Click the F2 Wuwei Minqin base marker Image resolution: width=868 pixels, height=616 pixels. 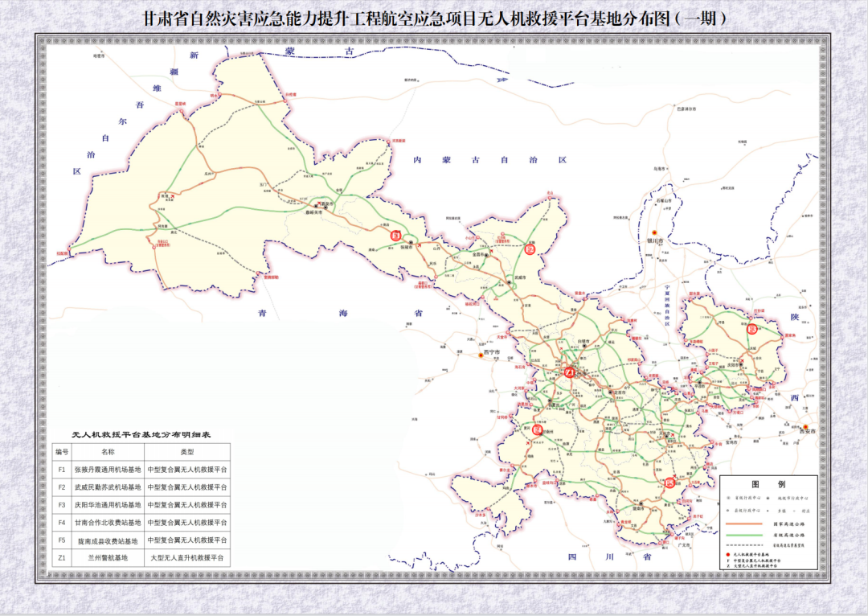[530, 249]
